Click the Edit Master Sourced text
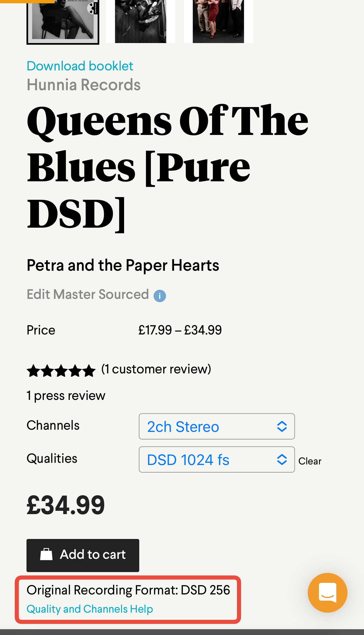This screenshot has height=635, width=364. point(88,294)
